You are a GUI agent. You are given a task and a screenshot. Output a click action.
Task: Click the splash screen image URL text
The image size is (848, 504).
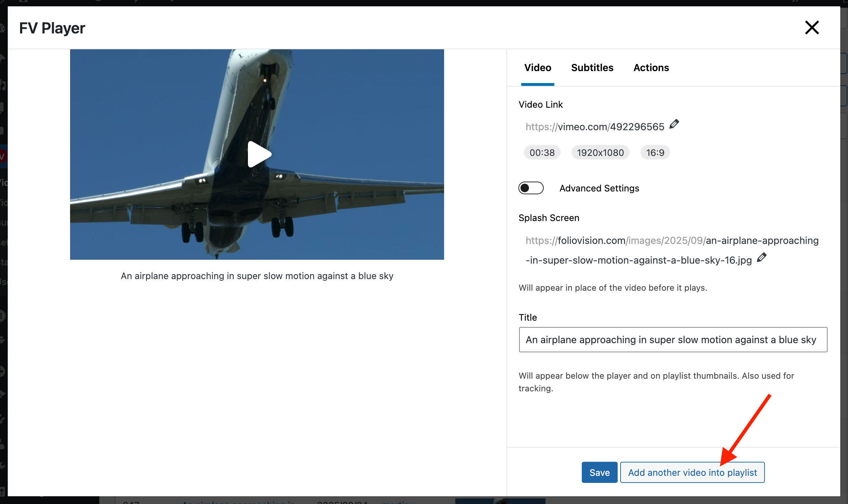pos(672,250)
